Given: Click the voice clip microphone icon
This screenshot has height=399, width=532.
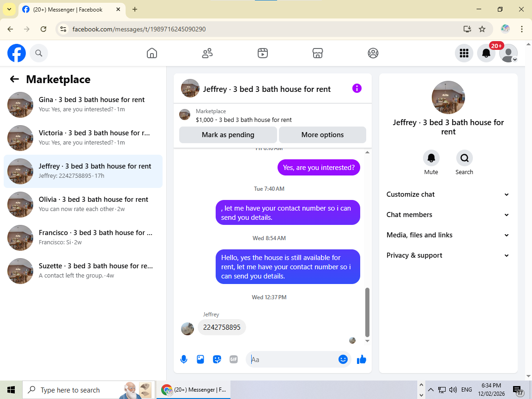Looking at the screenshot, I should [x=183, y=360].
